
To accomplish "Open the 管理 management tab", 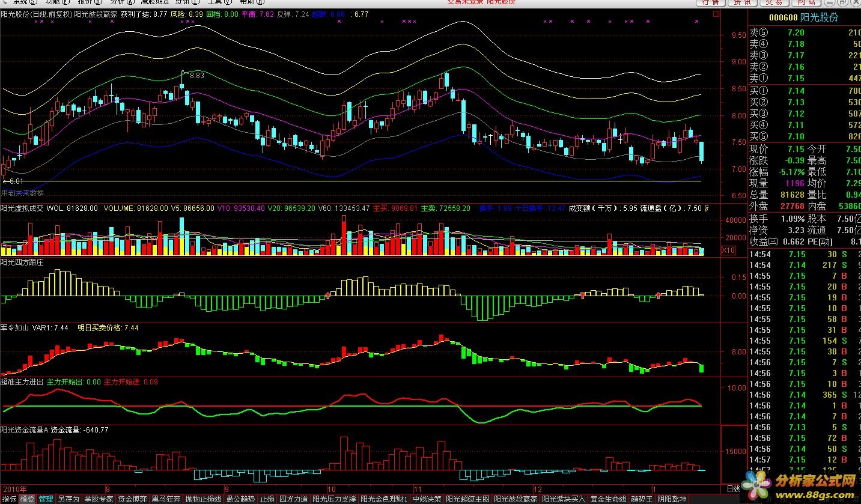I will [x=46, y=499].
